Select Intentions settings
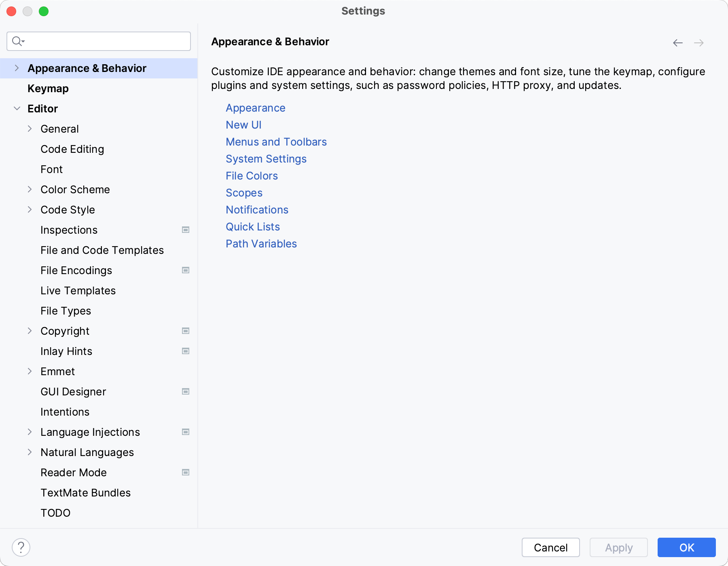The width and height of the screenshot is (728, 566). coord(99,412)
